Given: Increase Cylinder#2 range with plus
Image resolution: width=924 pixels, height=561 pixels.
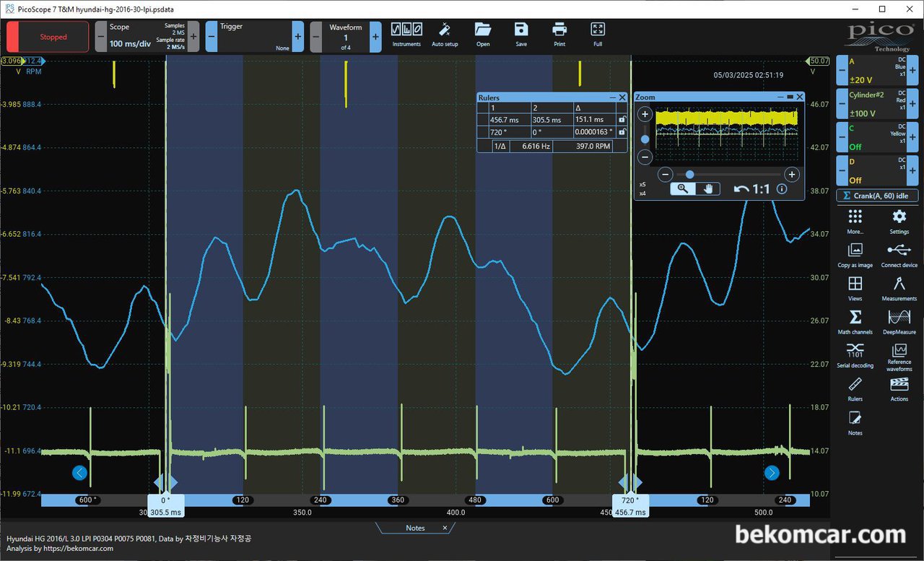Looking at the screenshot, I should click(912, 103).
